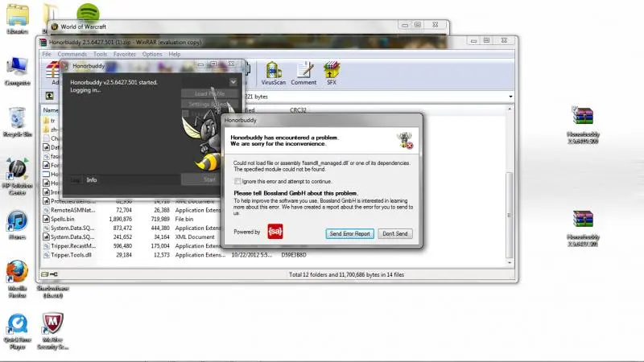This screenshot has height=362, width=644.
Task: Click the tr folder icon
Action: (x=47, y=121)
